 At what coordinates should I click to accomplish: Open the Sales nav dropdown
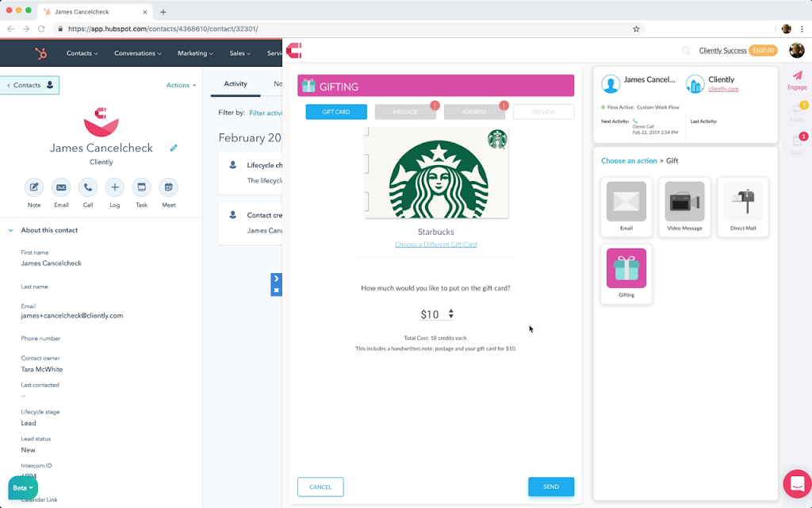239,53
